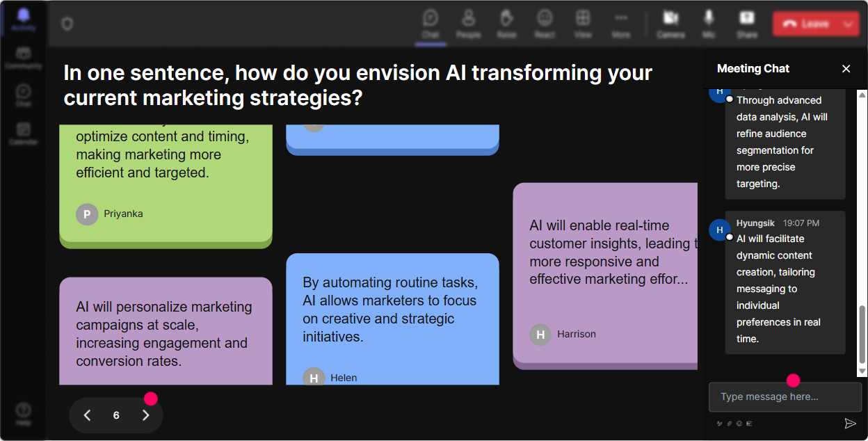Click Hyungsik's avatar beside the 19:07 PM message
The height and width of the screenshot is (441, 868).
click(720, 230)
